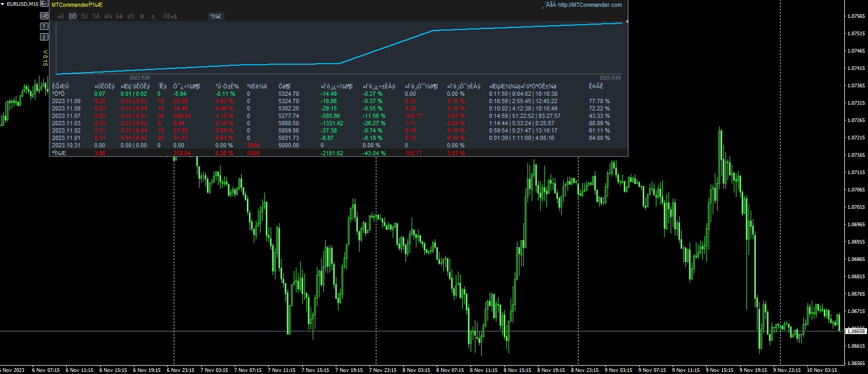Click the bar chart icon in left sidebar
Screen dimensions: 868x374
tap(44, 37)
